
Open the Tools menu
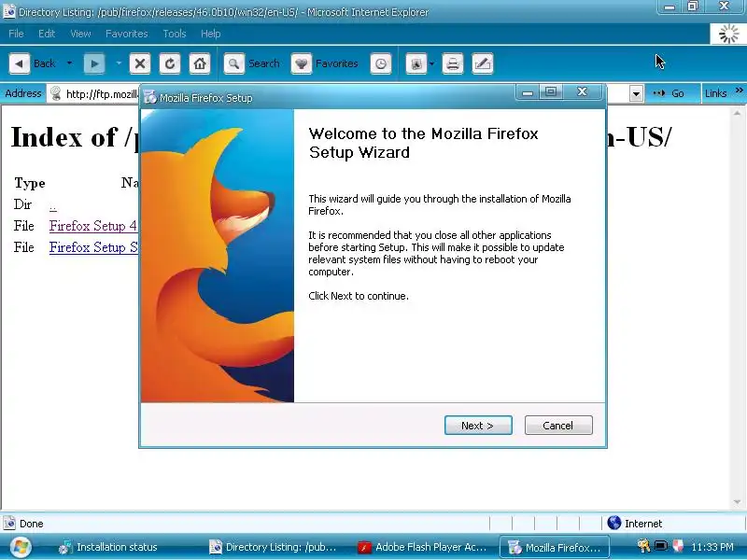pyautogui.click(x=175, y=34)
